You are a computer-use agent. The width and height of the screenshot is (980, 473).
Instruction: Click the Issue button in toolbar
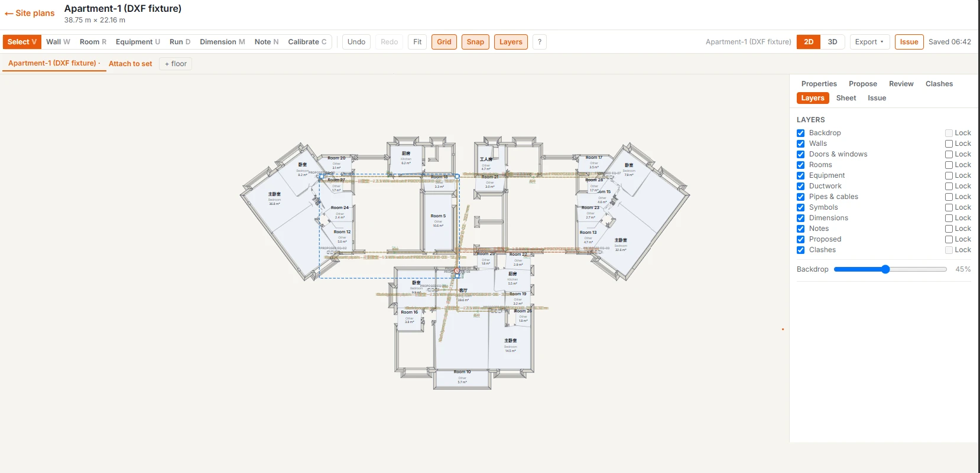[x=909, y=42]
